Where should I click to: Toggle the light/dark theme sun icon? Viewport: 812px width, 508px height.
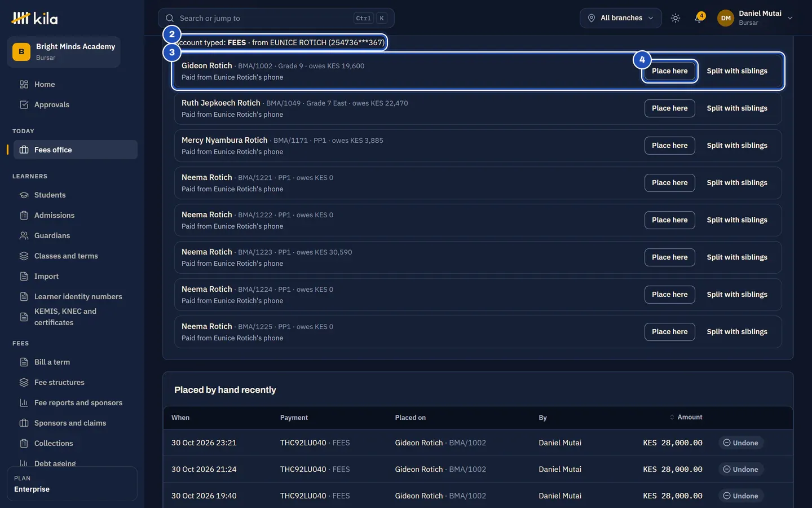[x=676, y=18]
